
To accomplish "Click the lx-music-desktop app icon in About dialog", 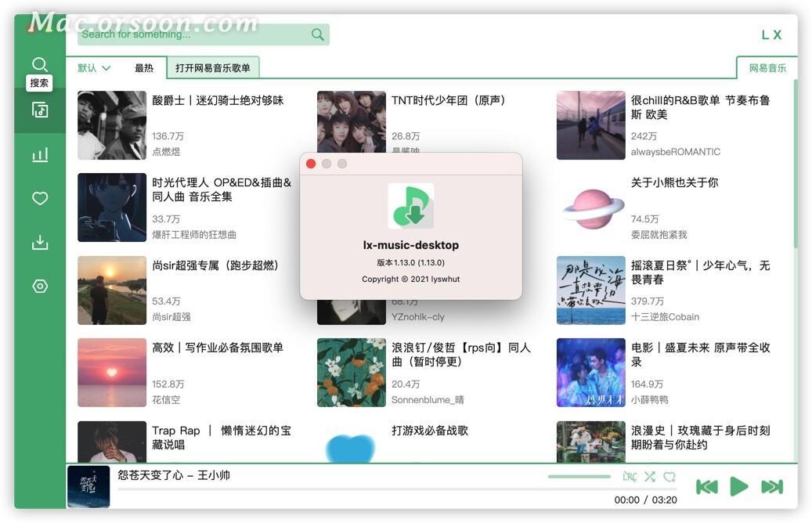I will (x=410, y=206).
